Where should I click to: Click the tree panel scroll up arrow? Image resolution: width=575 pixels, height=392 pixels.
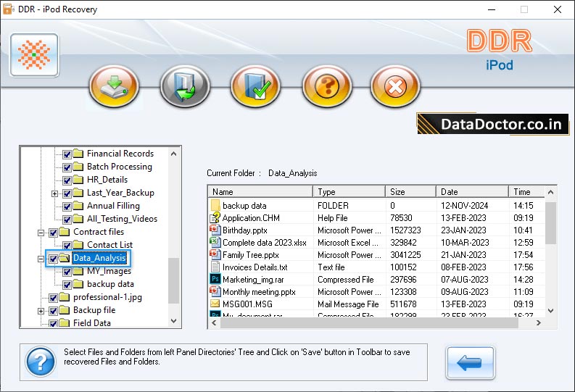174,154
